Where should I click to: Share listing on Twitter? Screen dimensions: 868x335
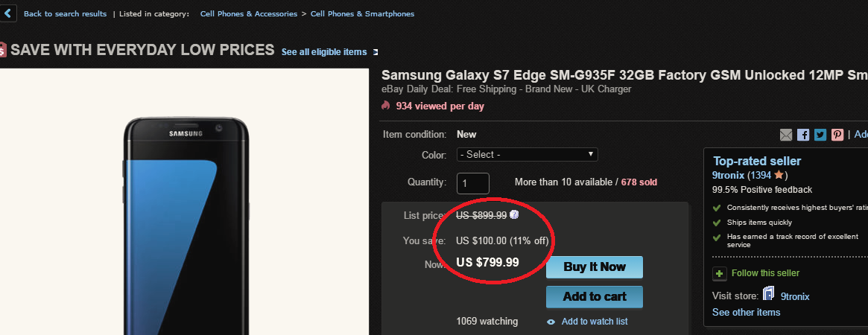820,135
